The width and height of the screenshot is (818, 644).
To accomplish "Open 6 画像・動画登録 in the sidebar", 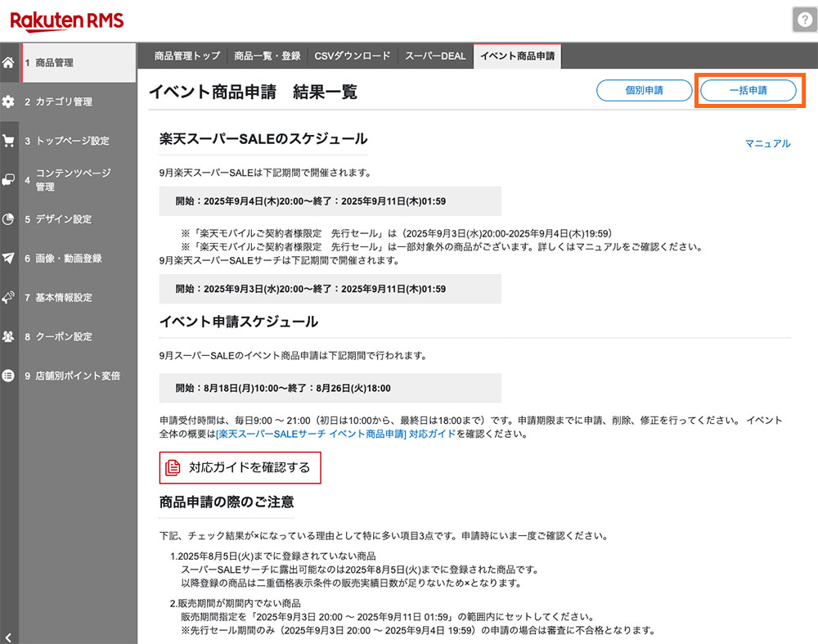I will pos(79,258).
